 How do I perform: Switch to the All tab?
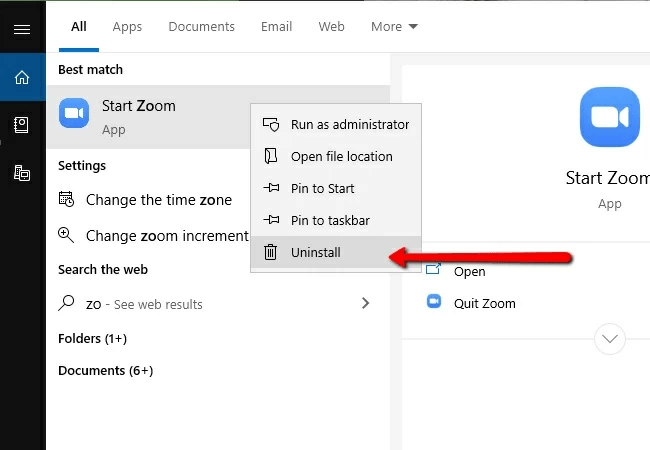click(79, 27)
